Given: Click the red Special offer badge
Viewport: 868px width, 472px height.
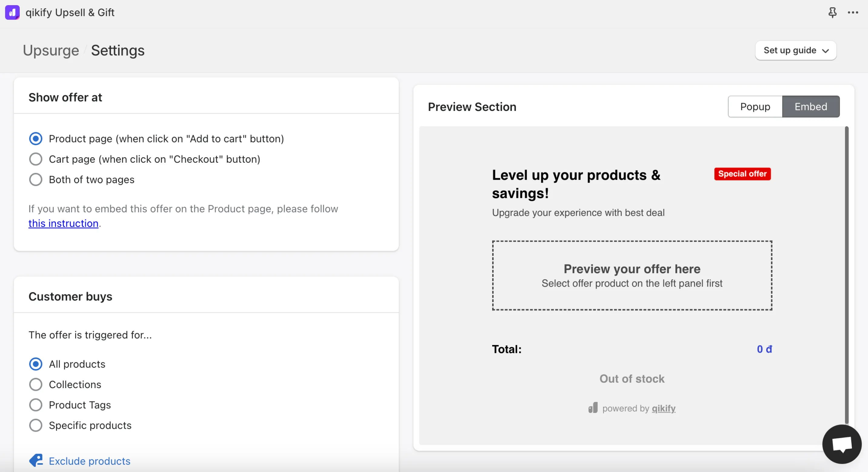Looking at the screenshot, I should [742, 174].
